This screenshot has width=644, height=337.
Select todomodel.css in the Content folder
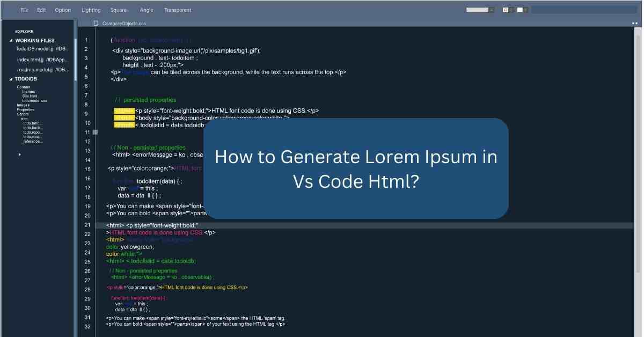click(34, 100)
